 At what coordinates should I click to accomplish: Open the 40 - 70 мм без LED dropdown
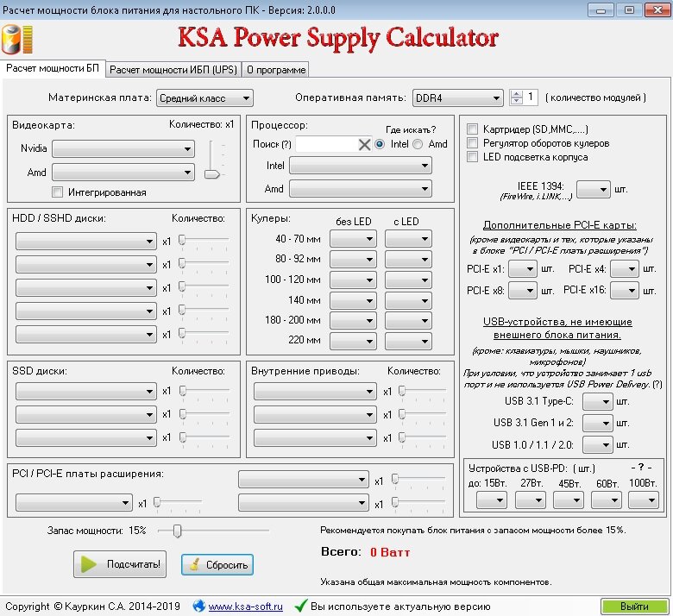353,239
